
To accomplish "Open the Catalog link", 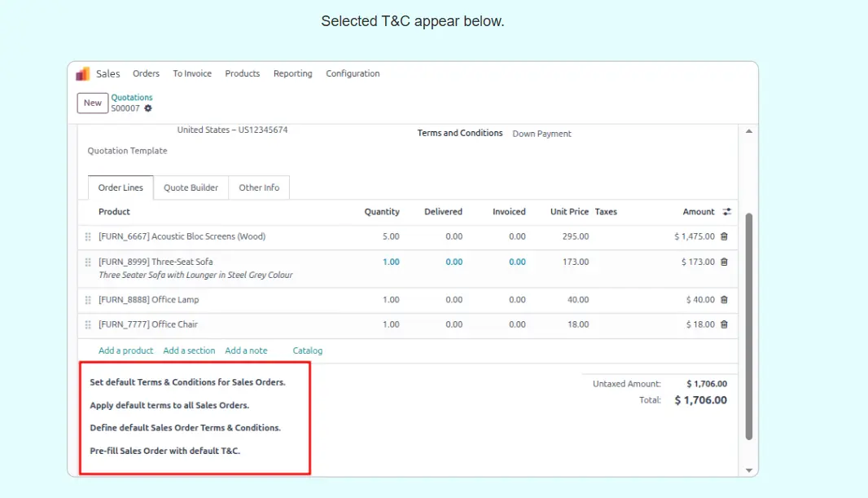I will pos(308,350).
